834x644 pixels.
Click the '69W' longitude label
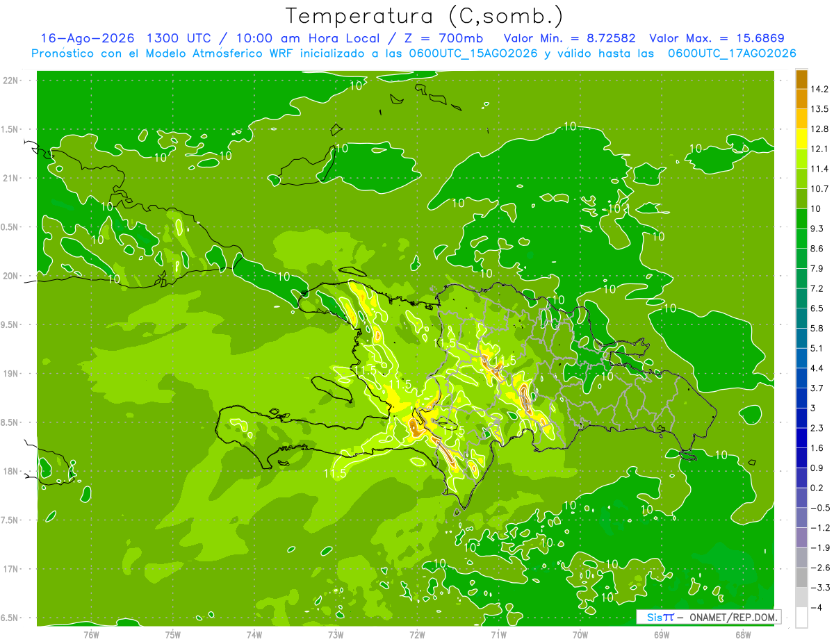coord(662,635)
